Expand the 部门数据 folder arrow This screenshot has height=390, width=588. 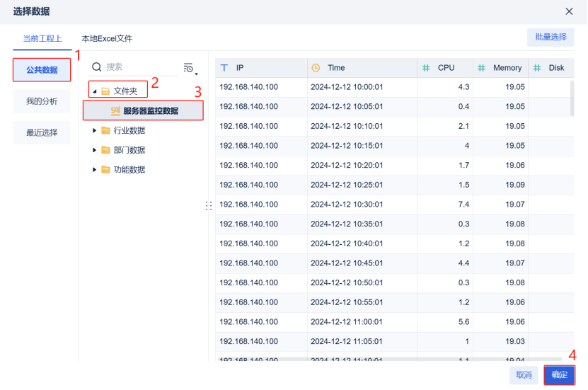coord(96,150)
